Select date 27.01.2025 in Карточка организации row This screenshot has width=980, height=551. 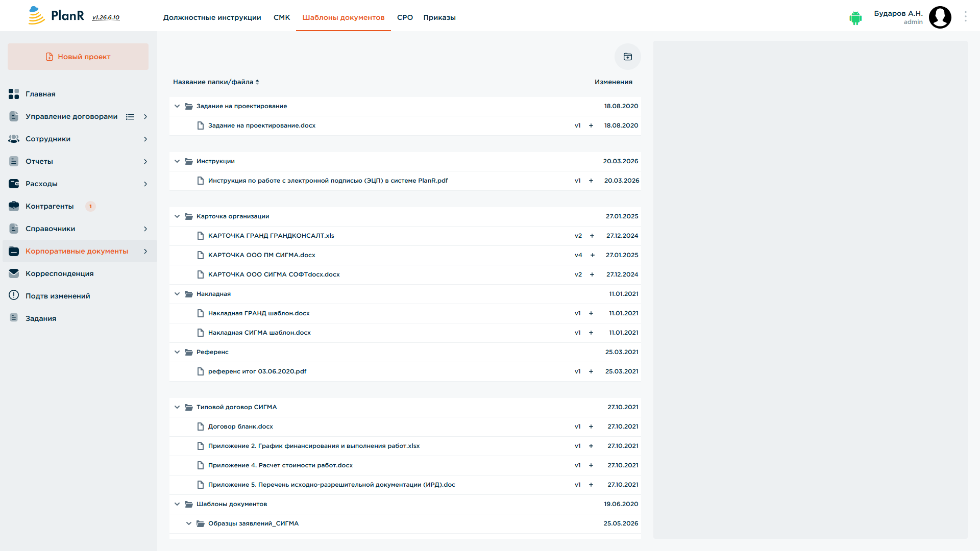(622, 216)
